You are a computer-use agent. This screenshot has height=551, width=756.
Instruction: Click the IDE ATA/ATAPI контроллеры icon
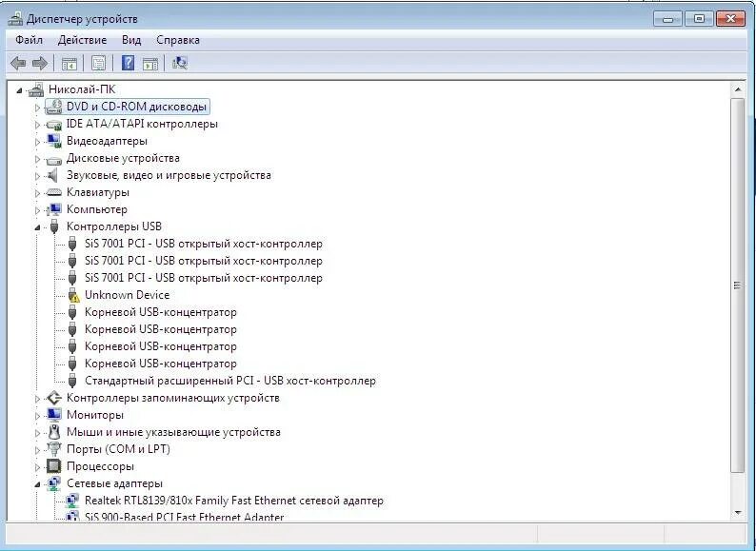[54, 125]
